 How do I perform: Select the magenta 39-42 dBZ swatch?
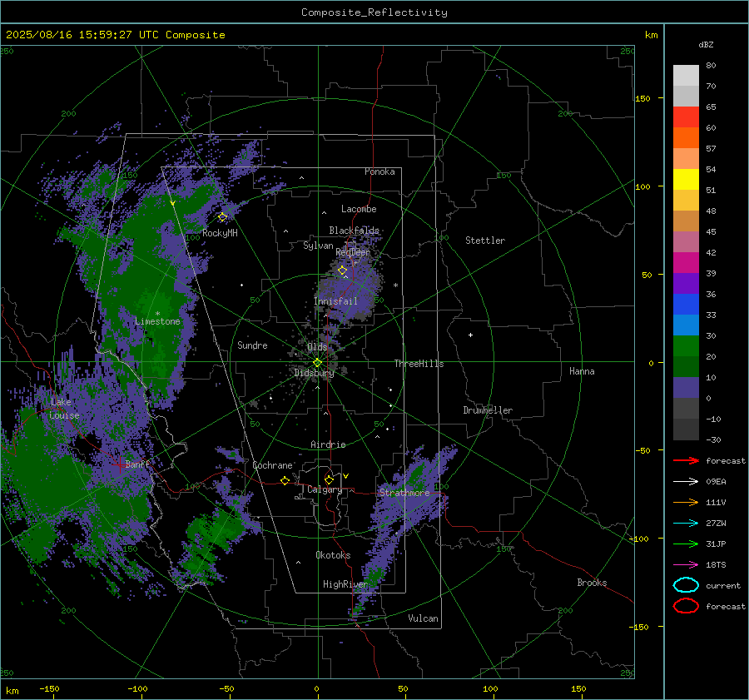click(x=686, y=263)
